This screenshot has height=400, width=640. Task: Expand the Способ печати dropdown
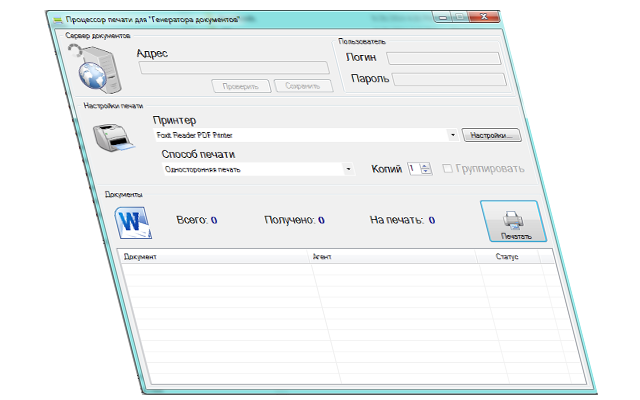[x=348, y=169]
